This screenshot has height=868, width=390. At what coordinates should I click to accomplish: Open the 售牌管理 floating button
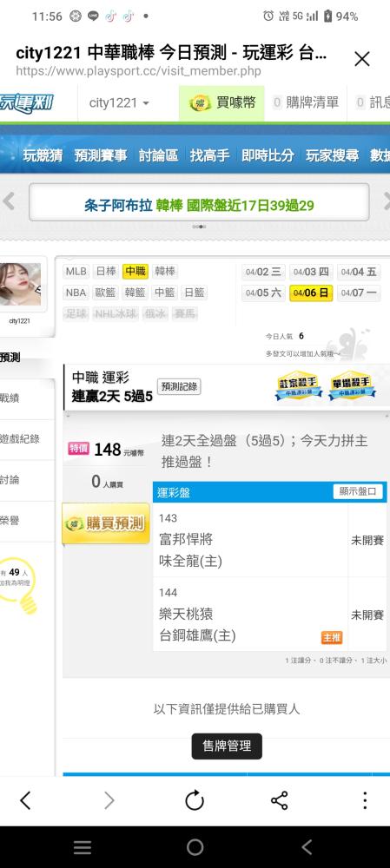coord(227,746)
